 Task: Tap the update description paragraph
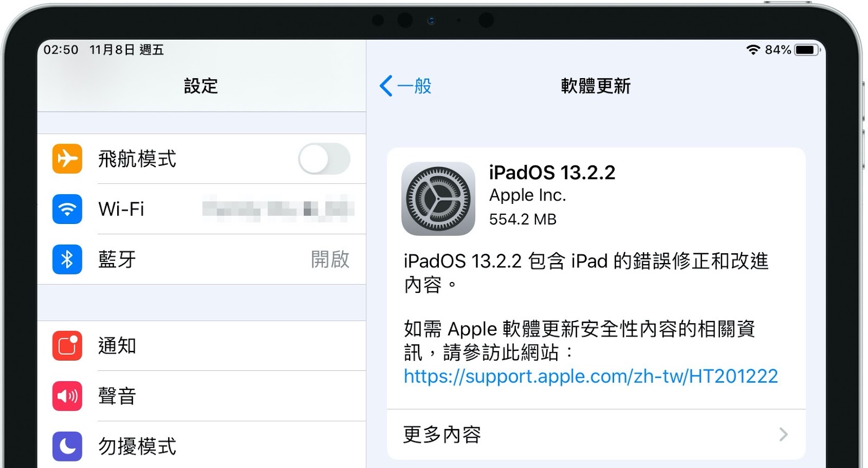coord(586,273)
